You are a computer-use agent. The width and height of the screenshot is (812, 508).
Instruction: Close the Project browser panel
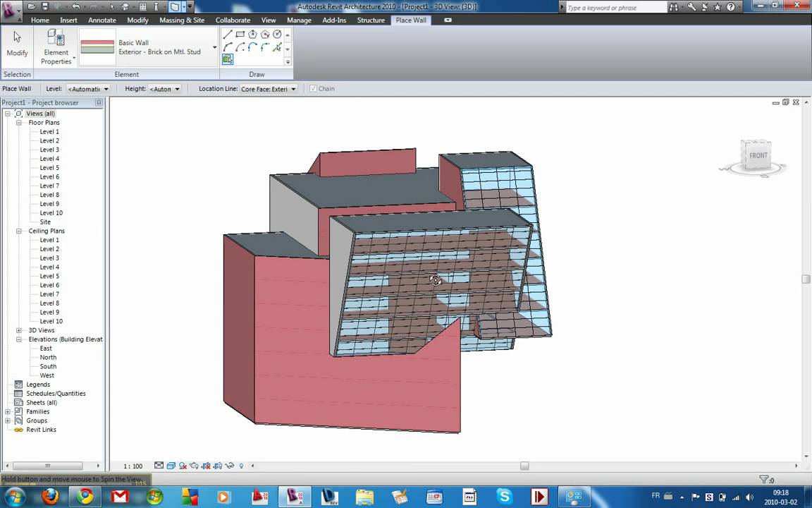[99, 102]
